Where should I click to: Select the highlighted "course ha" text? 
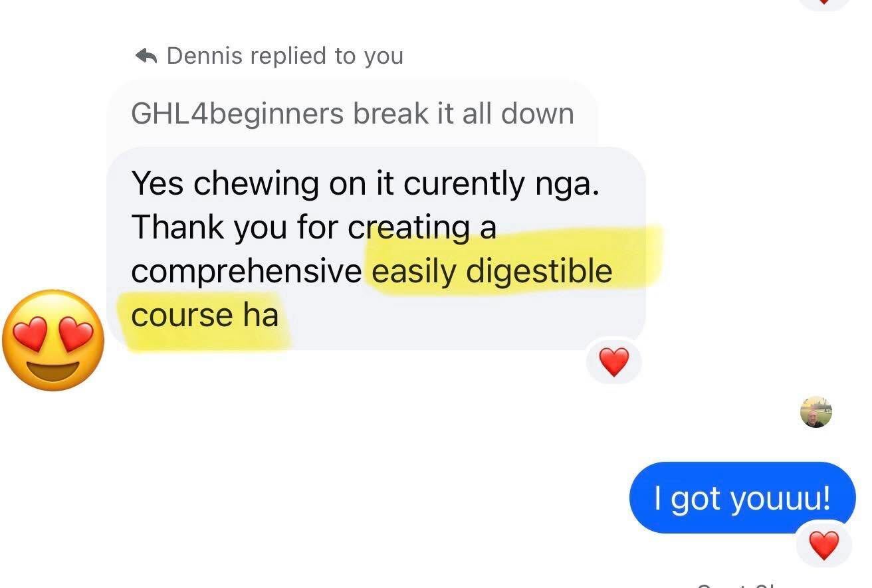point(205,314)
